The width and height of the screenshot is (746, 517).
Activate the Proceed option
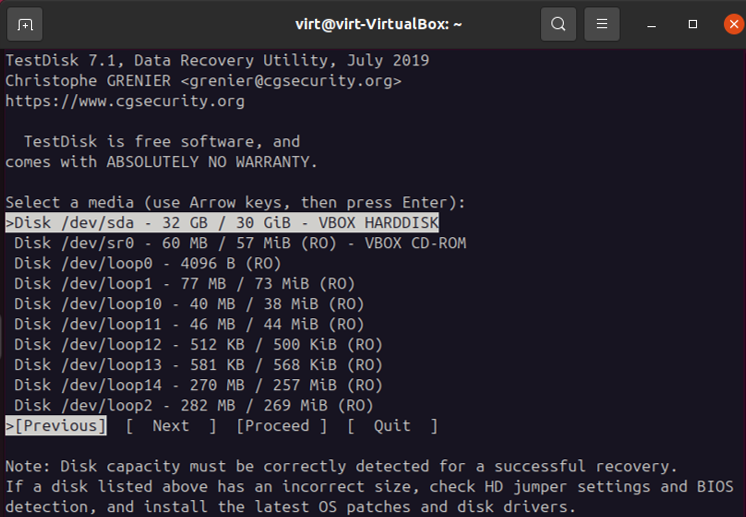click(282, 426)
